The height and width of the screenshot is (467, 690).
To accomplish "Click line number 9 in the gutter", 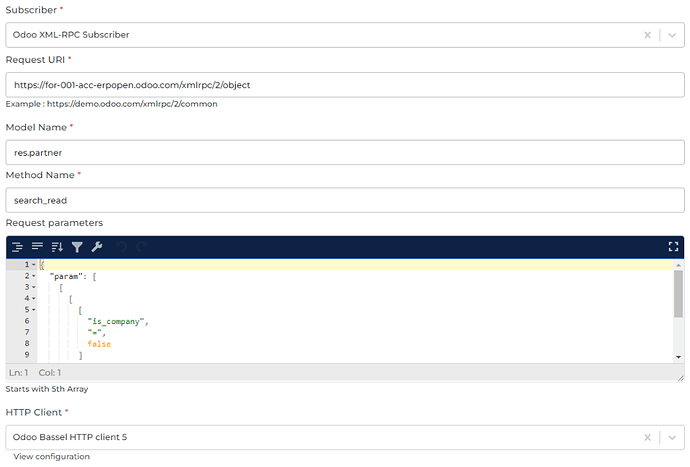I will pos(27,355).
